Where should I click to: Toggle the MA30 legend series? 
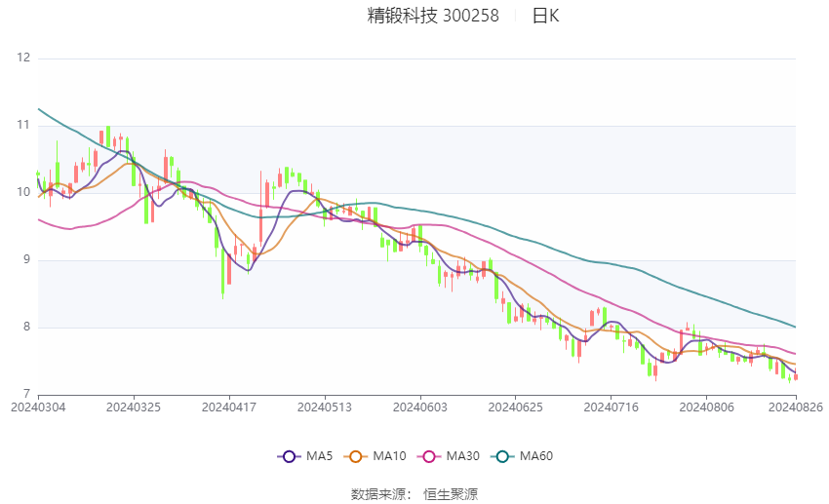pyautogui.click(x=449, y=456)
